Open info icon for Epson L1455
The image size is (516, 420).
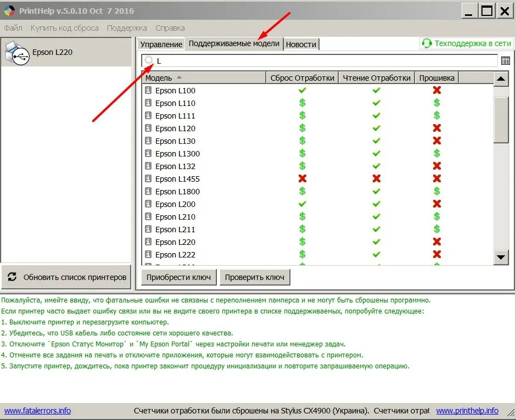(x=148, y=178)
